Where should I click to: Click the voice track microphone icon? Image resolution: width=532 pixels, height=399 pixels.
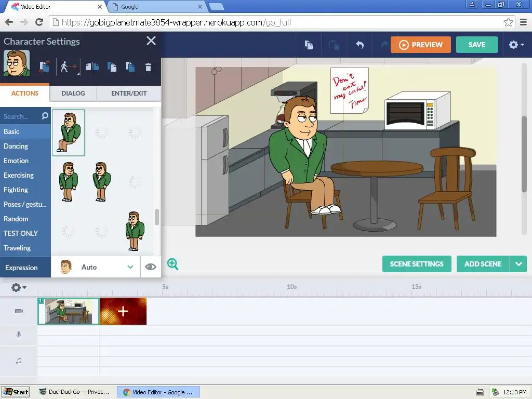(x=19, y=335)
